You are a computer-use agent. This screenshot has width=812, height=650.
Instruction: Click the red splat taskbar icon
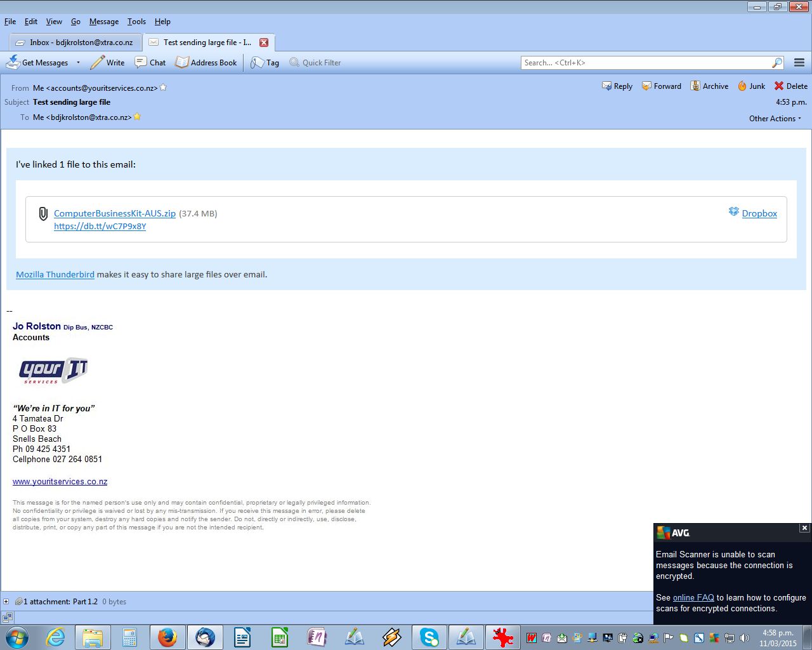tap(504, 637)
